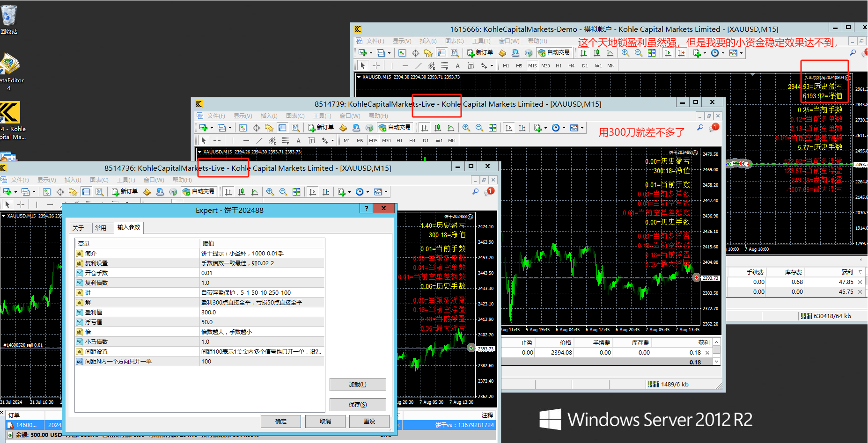
Task: Open new chart in the 8514736 window
Action: pyautogui.click(x=7, y=192)
